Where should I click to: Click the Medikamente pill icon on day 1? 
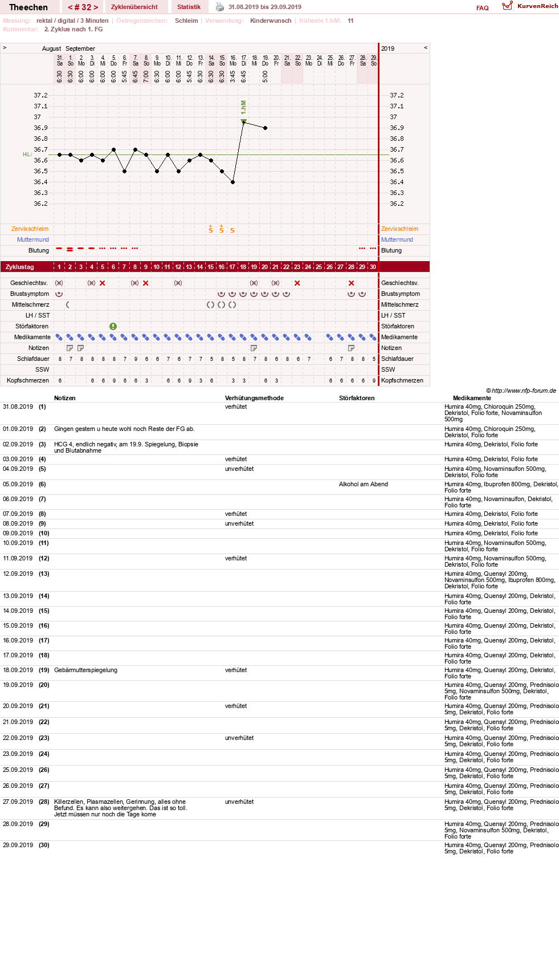click(59, 337)
